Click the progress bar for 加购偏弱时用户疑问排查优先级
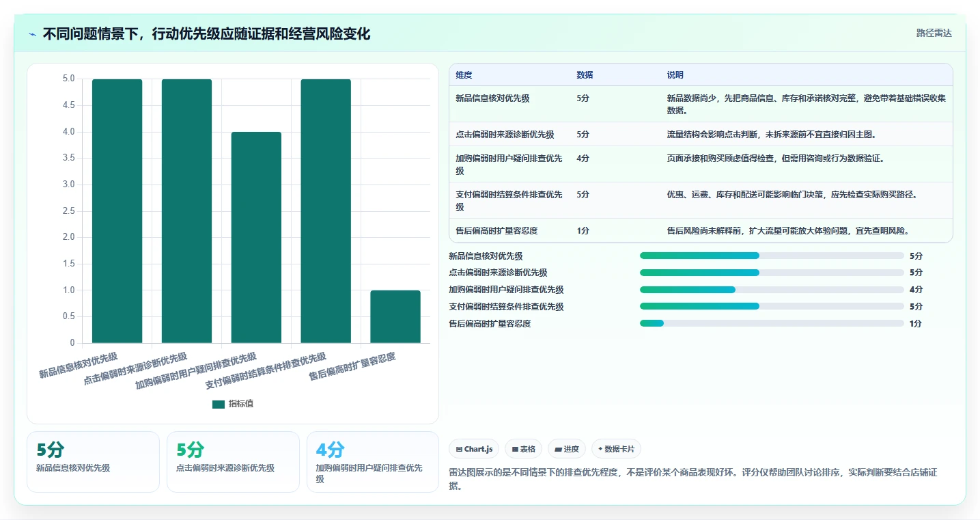 coord(772,290)
